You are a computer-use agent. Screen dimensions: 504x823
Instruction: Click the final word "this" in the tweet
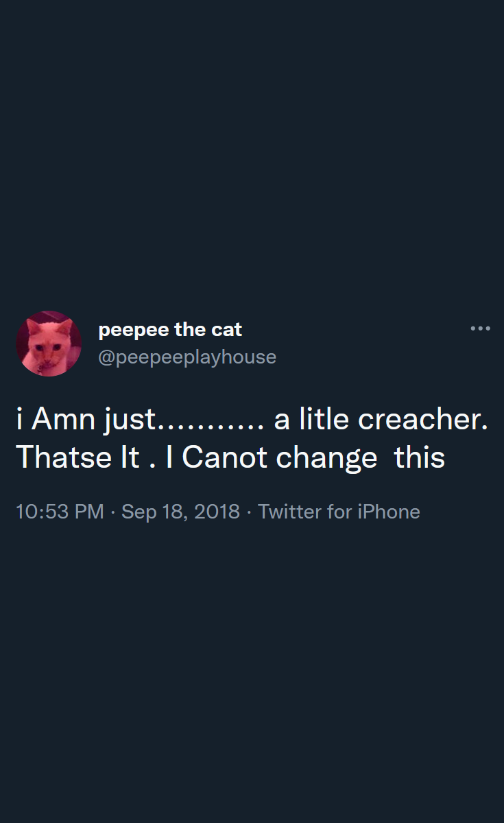pyautogui.click(x=420, y=457)
